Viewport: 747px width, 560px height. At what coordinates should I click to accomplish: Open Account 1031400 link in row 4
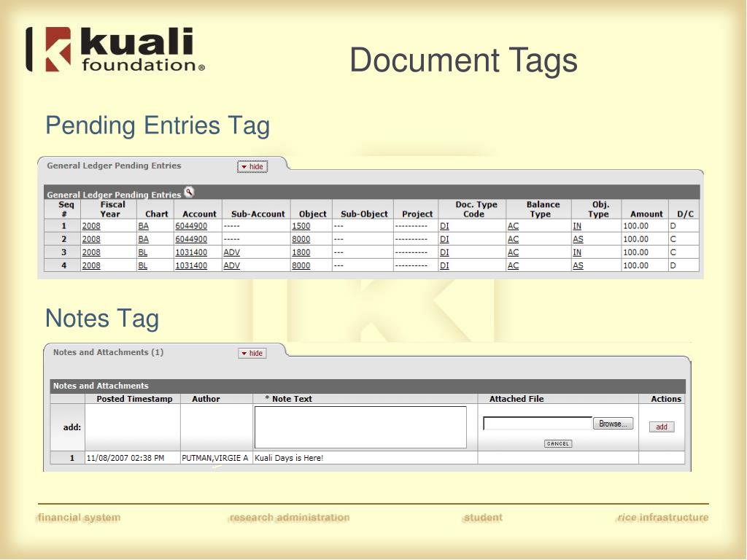point(191,265)
